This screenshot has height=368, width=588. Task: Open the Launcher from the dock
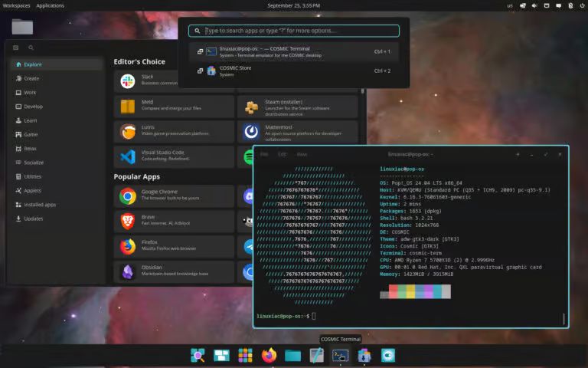pyautogui.click(x=198, y=355)
